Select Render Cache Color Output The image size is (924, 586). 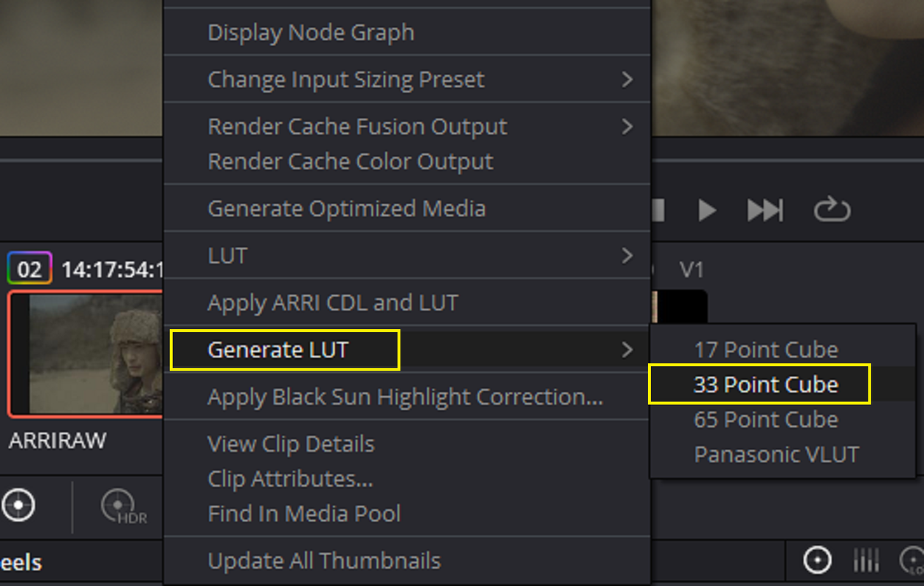407,161
